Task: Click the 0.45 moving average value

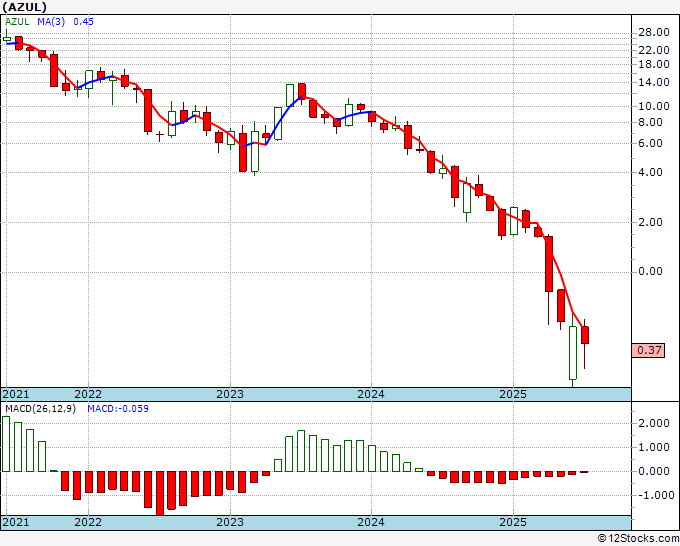Action: click(83, 22)
